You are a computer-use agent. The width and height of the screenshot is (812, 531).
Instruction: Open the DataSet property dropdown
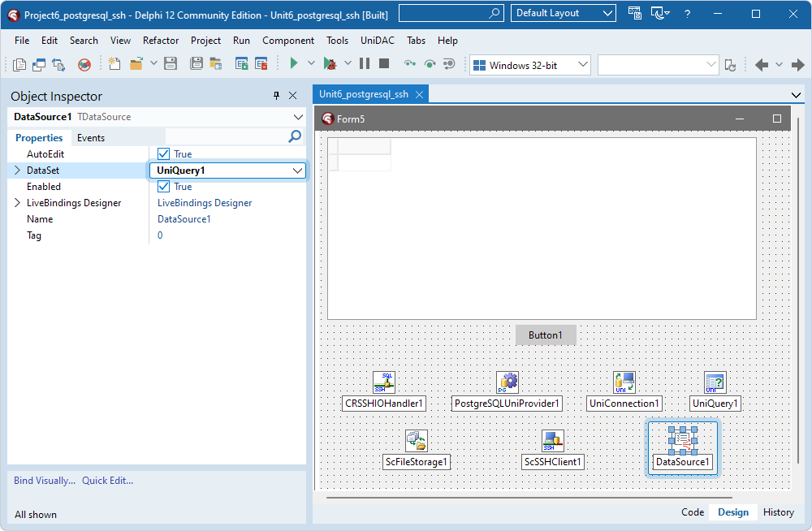point(299,170)
